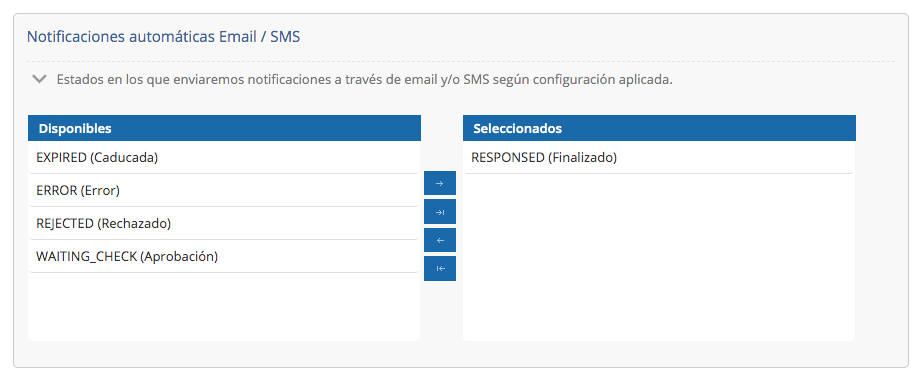Pick WAITING_CHECK (Aprobación) list entry
Image resolution: width=920 pixels, height=380 pixels.
click(x=224, y=256)
